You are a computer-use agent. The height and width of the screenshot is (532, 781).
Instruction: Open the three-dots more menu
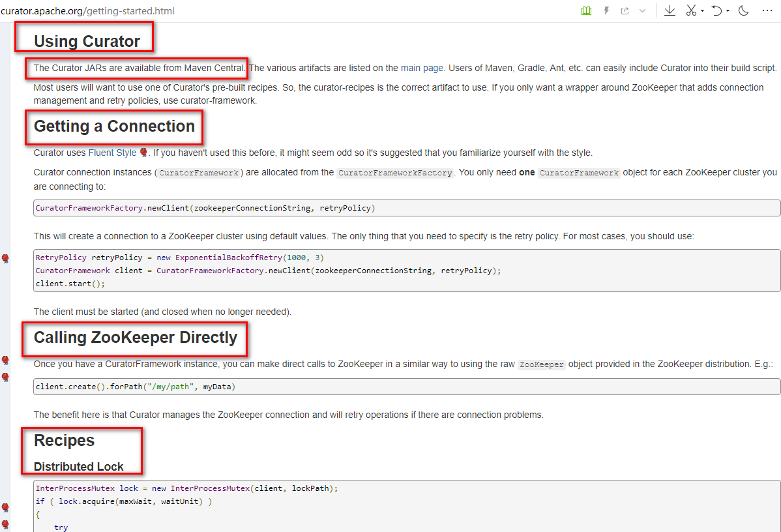click(x=767, y=11)
